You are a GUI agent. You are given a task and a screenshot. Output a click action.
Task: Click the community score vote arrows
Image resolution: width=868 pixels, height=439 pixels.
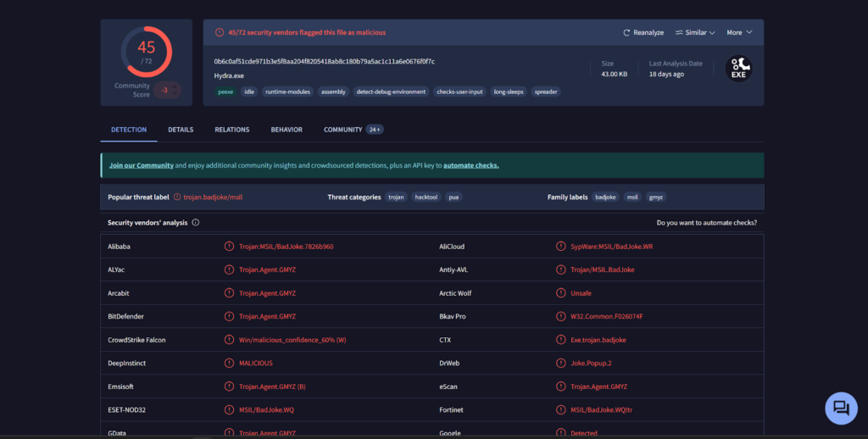tap(165, 90)
